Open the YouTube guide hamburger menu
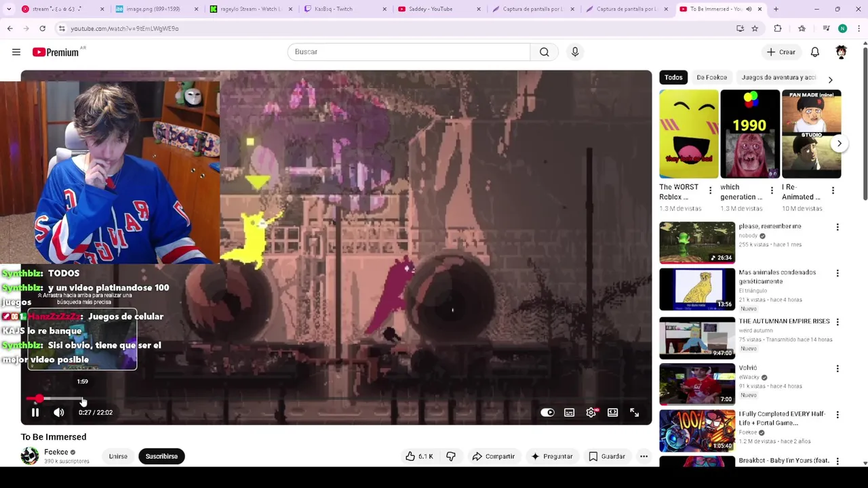This screenshot has width=868, height=488. click(x=16, y=52)
